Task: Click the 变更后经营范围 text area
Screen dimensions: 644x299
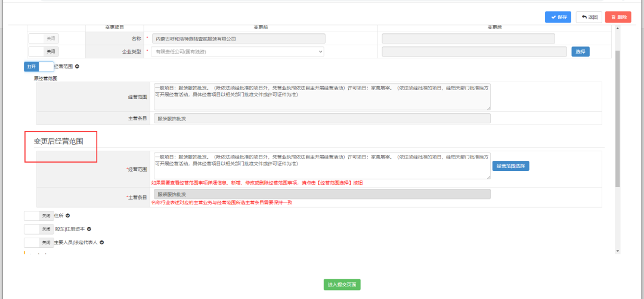Action: [x=322, y=166]
